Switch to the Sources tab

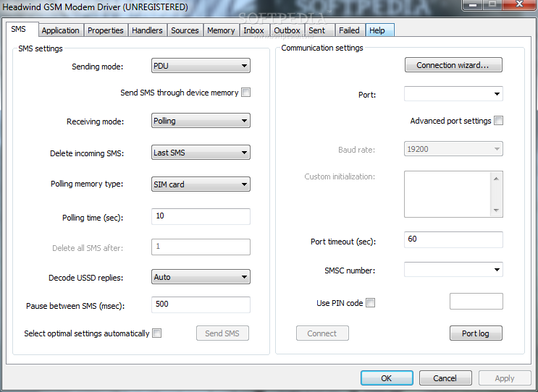pyautogui.click(x=185, y=30)
